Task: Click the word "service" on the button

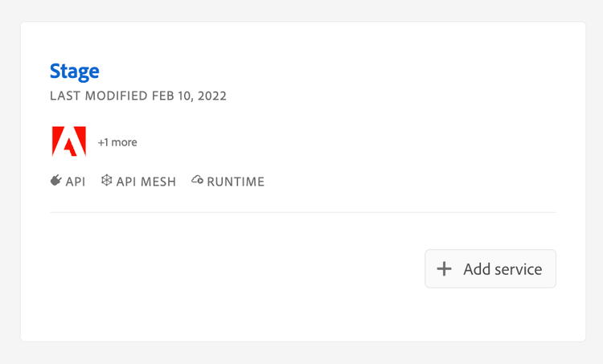Action: 518,269
